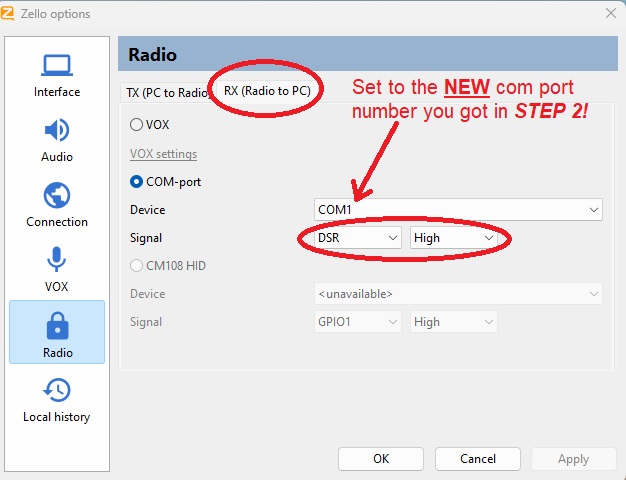Open the Audio section speaker icon

click(x=57, y=130)
